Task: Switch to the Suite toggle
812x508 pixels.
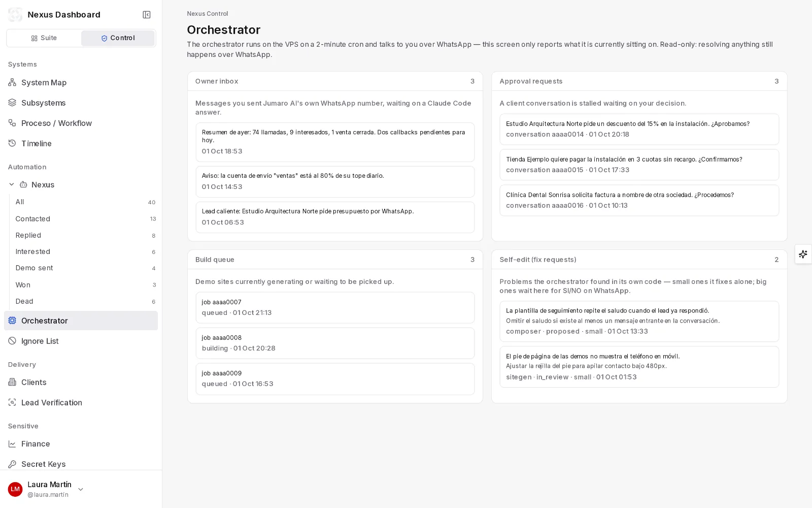Action: coord(44,38)
